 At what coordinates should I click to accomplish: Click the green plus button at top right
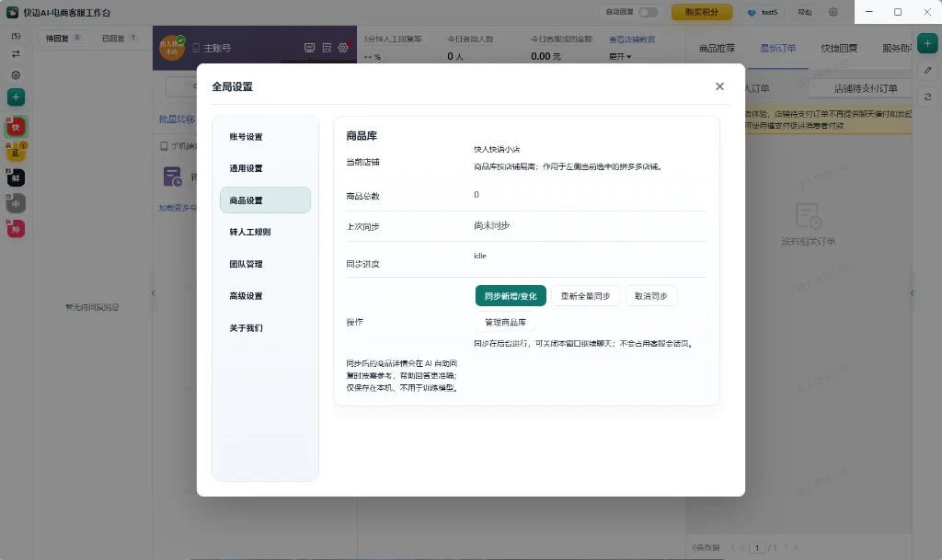(x=927, y=43)
